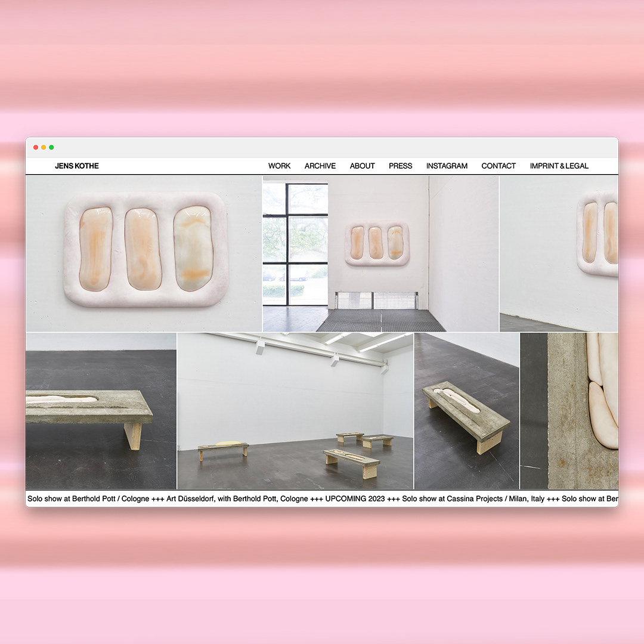Open close-up of concrete bench image
644x644 pixels.
(x=101, y=411)
